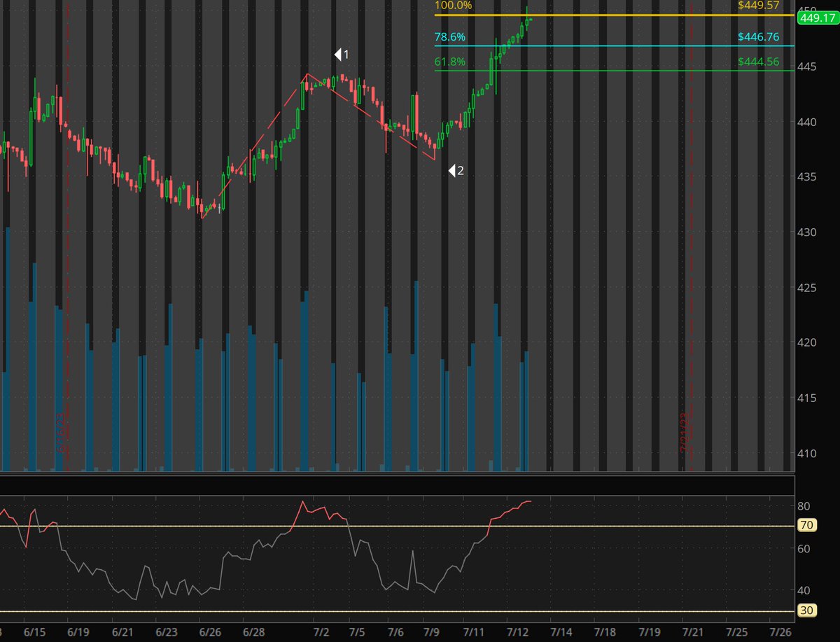Click the $446.76 Fibonacci price value
Screen dimensions: 840x642
(x=758, y=36)
